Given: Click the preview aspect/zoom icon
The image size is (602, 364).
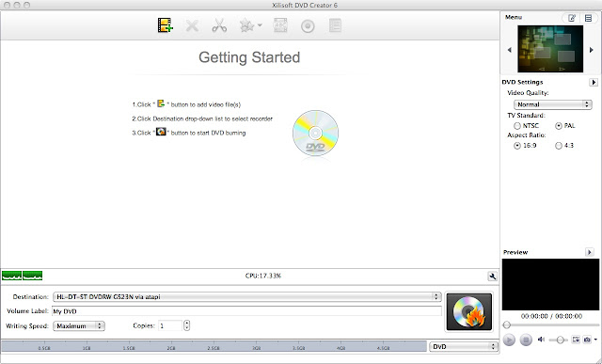Looking at the screenshot, I should pos(576,340).
